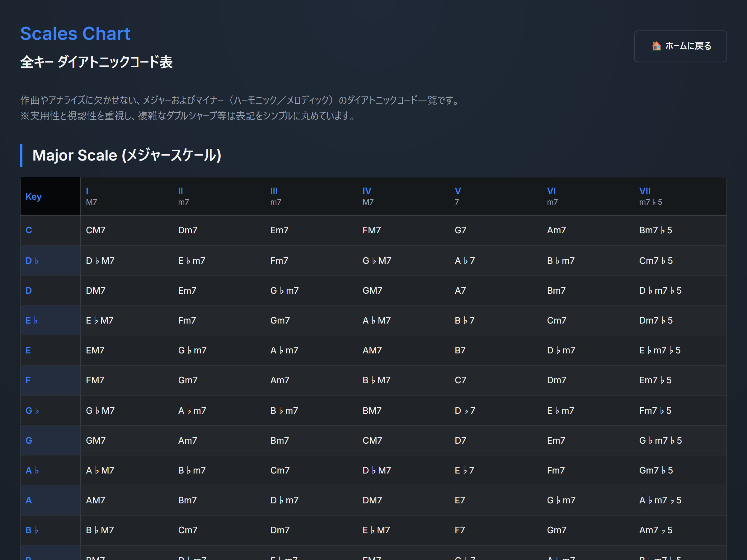Click the Major Scale section heading
Viewport: 747px width, 560px height.
point(127,155)
